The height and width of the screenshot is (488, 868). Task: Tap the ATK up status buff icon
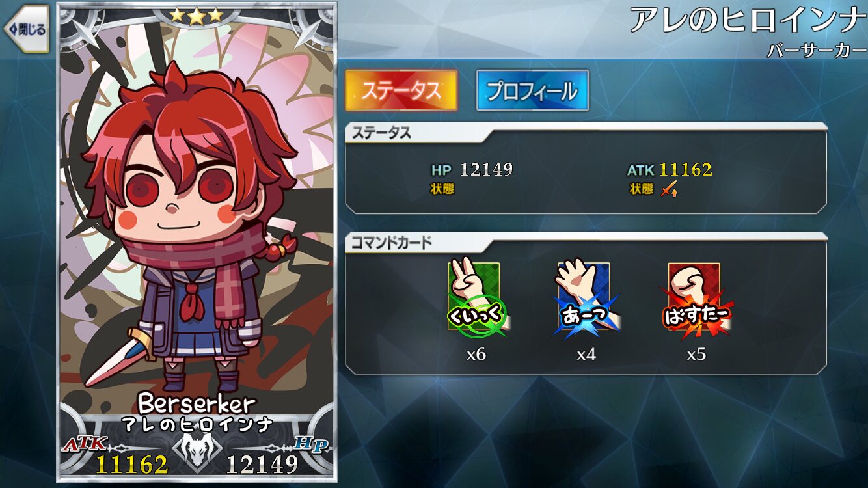pyautogui.click(x=668, y=189)
